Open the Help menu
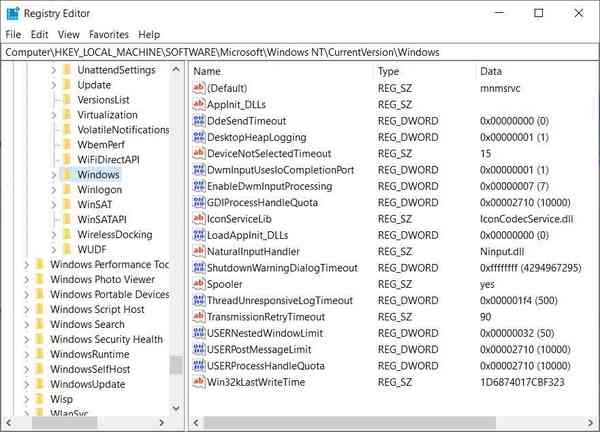Viewport: 600px width, 432px height. coord(149,34)
